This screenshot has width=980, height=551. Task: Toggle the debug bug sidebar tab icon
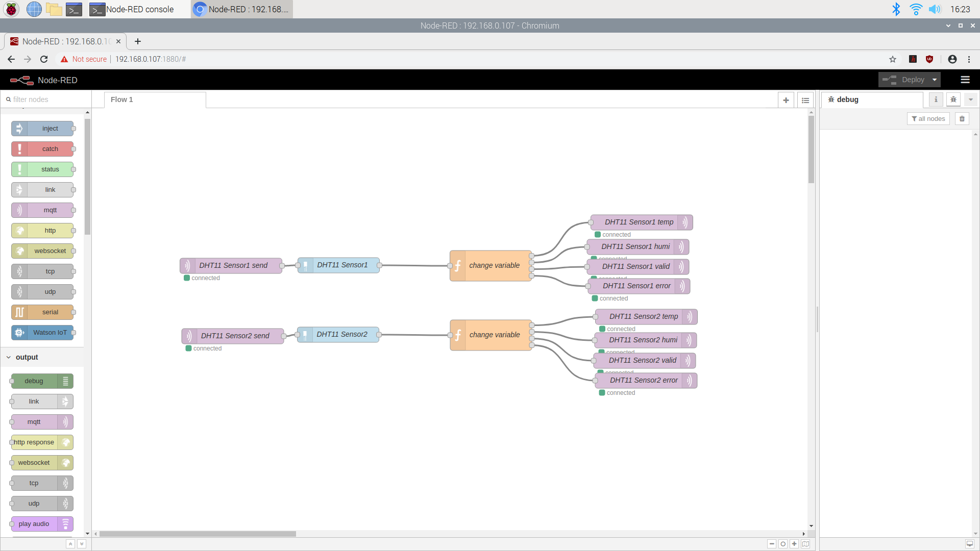click(x=953, y=99)
